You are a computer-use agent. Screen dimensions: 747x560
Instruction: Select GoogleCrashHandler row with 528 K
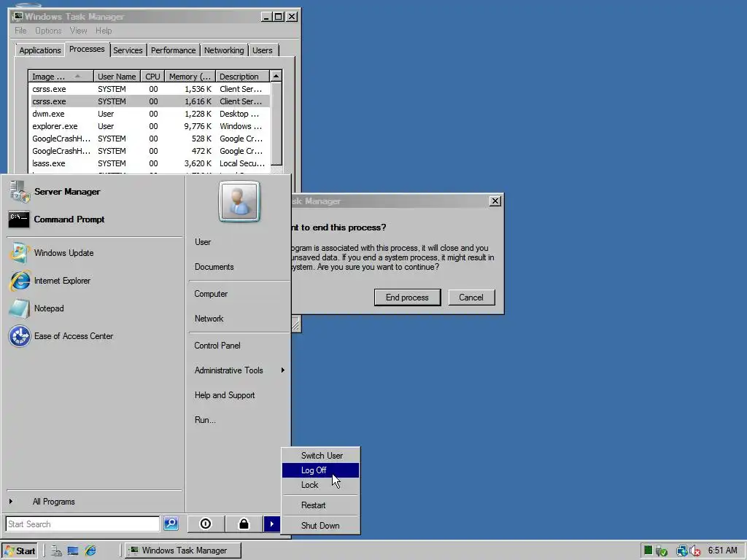[x=149, y=139]
